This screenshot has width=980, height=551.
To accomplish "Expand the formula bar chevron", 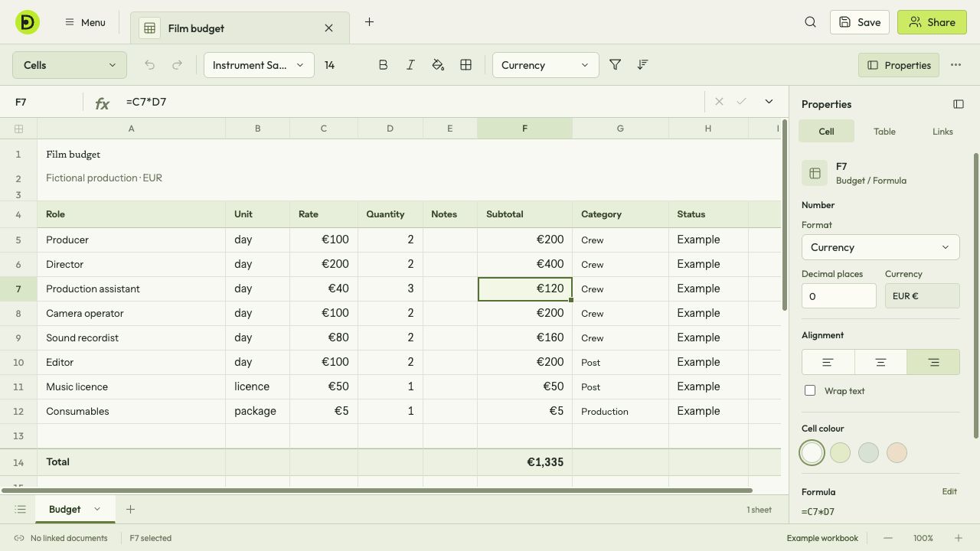I will tap(769, 101).
